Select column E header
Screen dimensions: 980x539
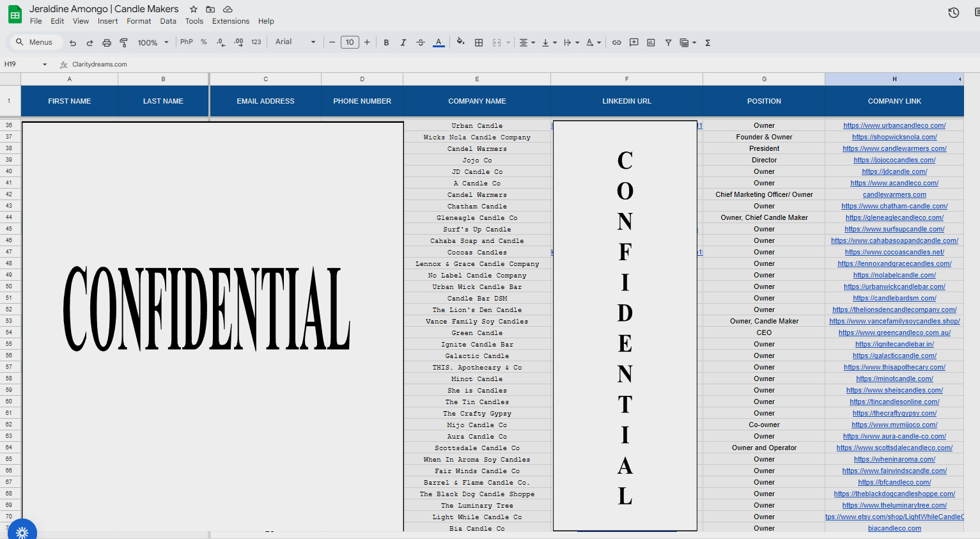click(477, 79)
